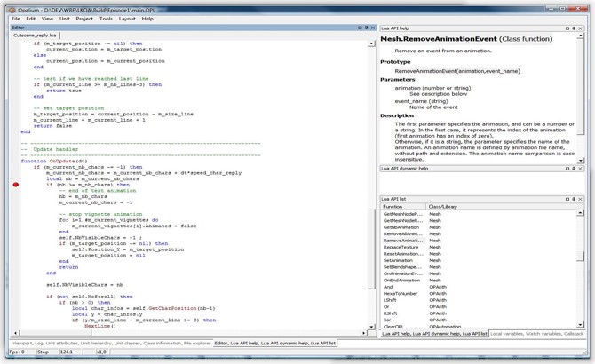Maximize the Lua API help panel
Image resolution: width=595 pixels, height=364 pixels.
pos(567,28)
